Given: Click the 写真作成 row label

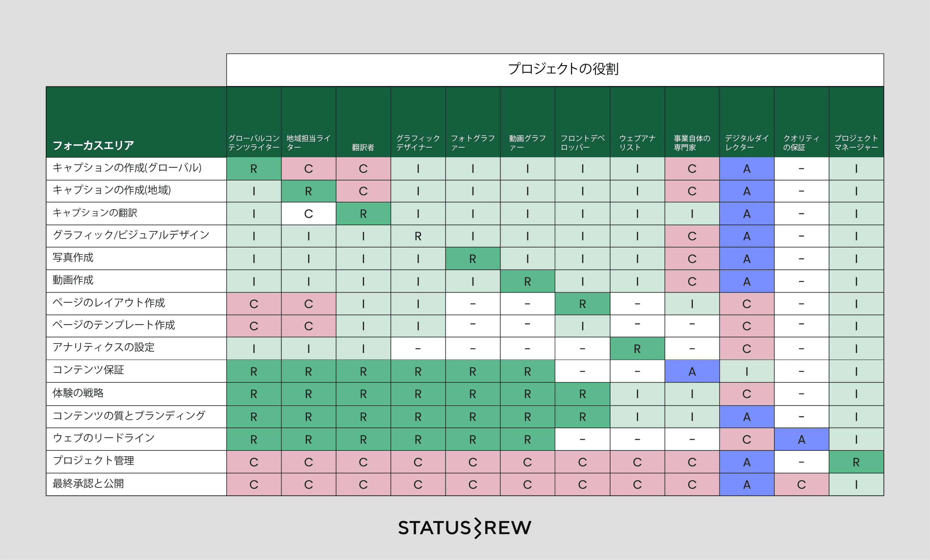Looking at the screenshot, I should 73,257.
